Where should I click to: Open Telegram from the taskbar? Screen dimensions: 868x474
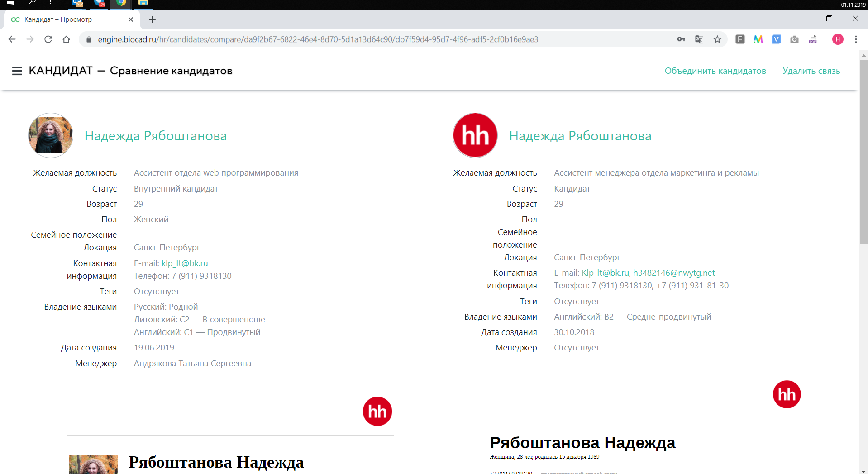(x=100, y=4)
